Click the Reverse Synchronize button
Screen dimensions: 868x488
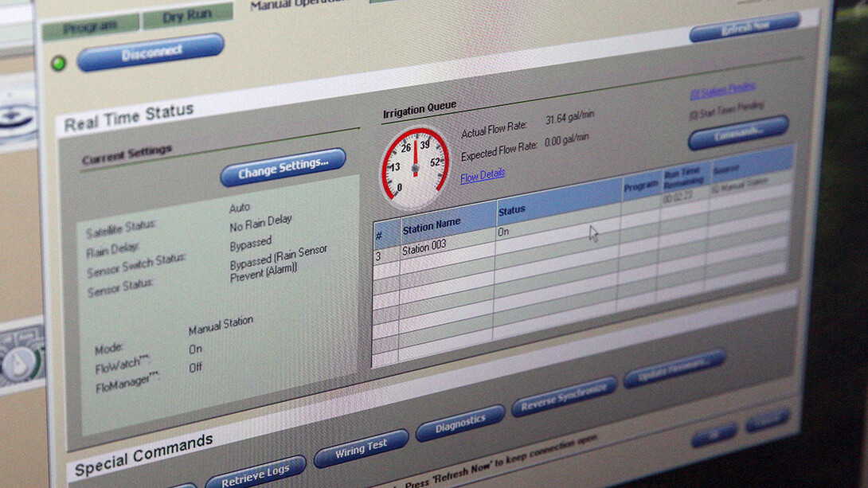564,397
